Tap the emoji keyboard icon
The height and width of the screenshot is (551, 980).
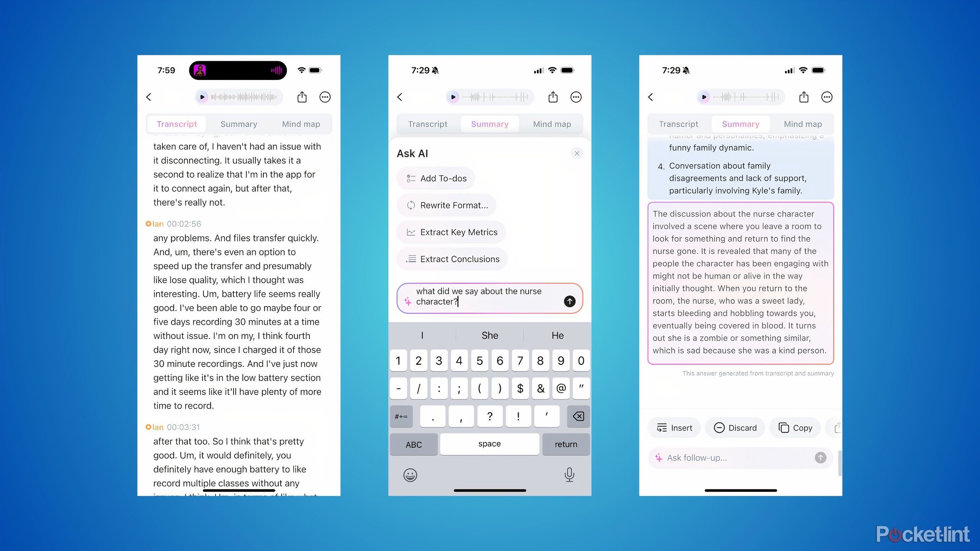click(x=410, y=474)
